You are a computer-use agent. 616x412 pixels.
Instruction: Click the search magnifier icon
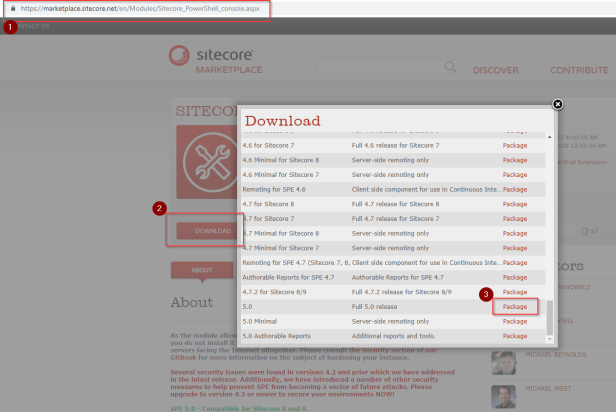450,68
